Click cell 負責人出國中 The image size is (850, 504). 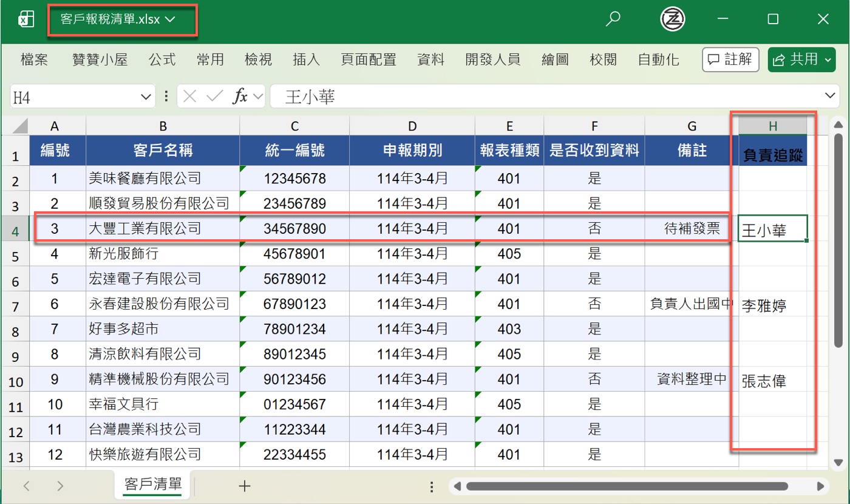pos(692,304)
